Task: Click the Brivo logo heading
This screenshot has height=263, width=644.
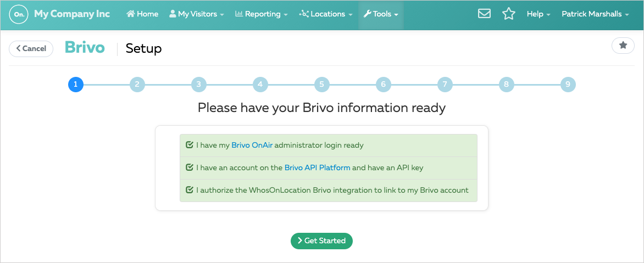Action: (85, 48)
